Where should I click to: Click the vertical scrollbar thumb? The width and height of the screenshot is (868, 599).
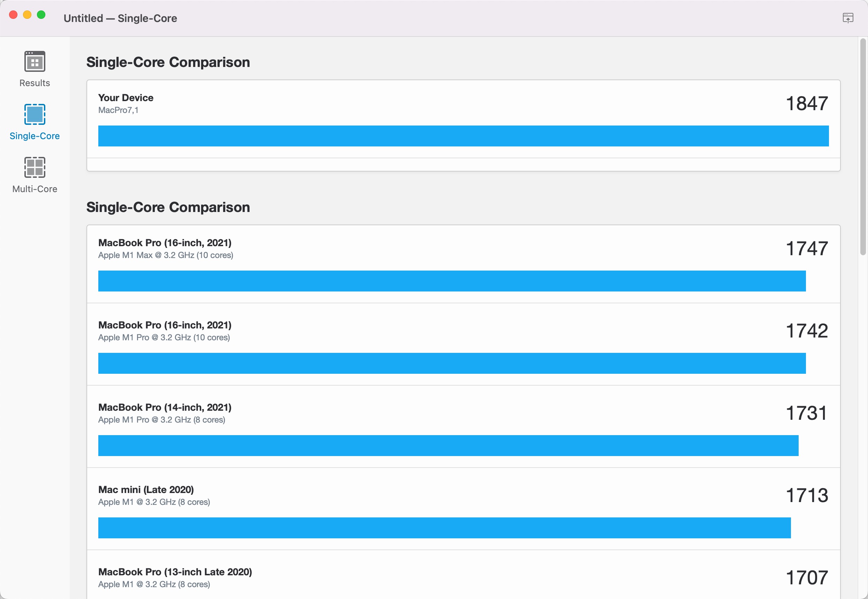tap(863, 146)
